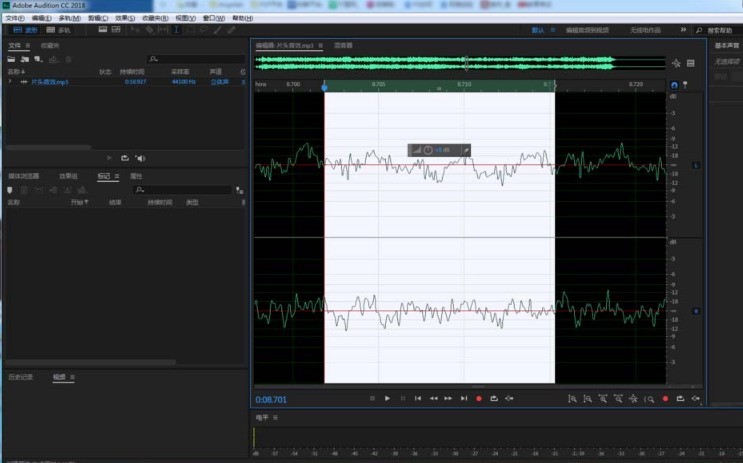Expand the hidden workspaces chevron

point(683,30)
